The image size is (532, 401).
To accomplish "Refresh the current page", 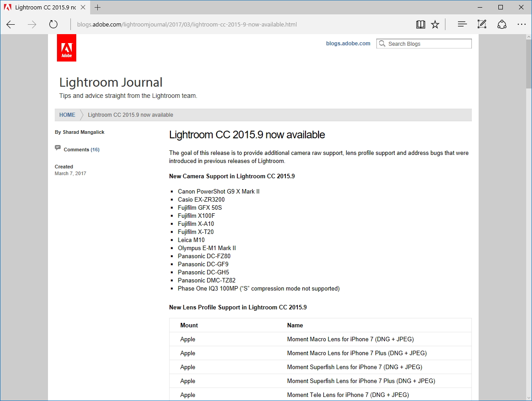I will [53, 24].
